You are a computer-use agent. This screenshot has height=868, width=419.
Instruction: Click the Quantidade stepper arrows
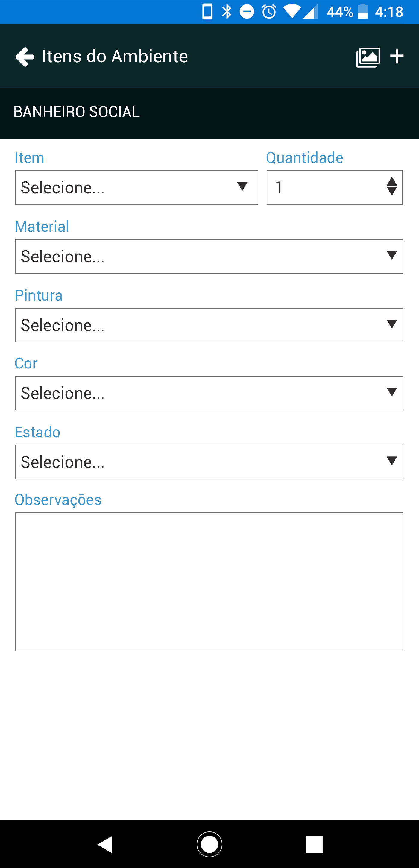click(x=392, y=187)
